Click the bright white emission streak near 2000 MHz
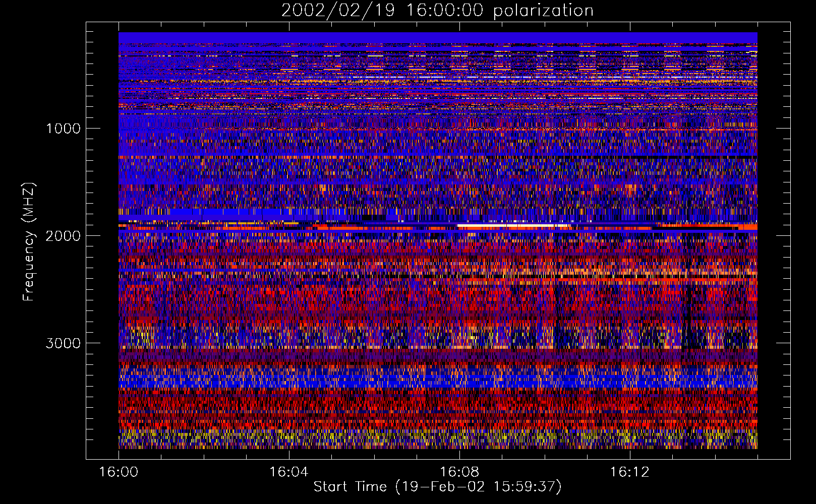Viewport: 816px width, 504px height. [x=514, y=226]
